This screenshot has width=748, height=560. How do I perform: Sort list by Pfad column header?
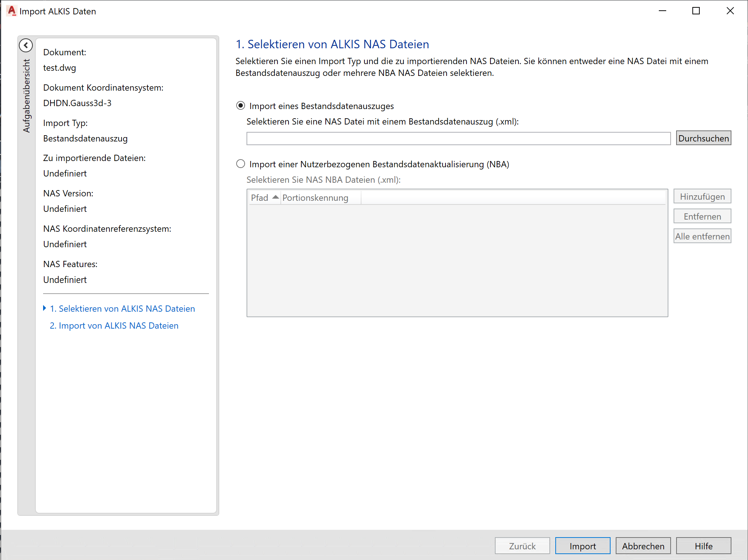[x=259, y=198]
